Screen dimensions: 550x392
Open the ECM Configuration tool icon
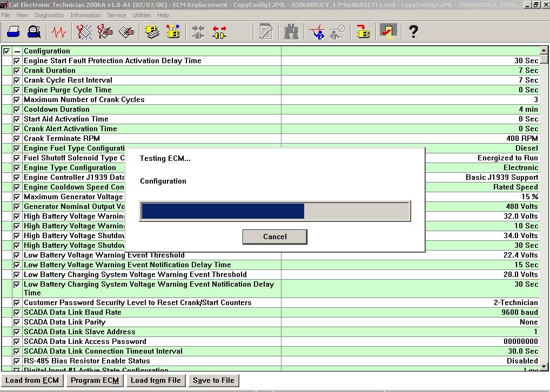173,32
